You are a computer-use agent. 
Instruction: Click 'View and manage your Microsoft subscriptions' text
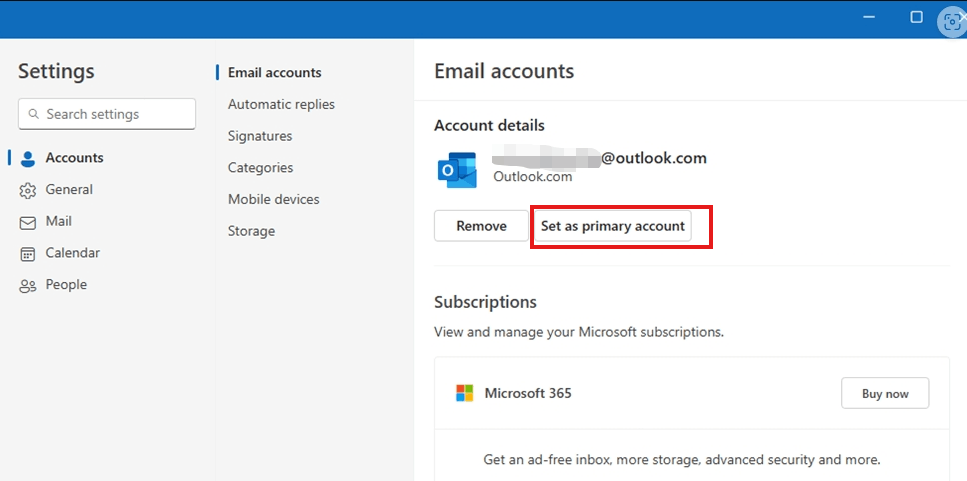[x=579, y=332]
